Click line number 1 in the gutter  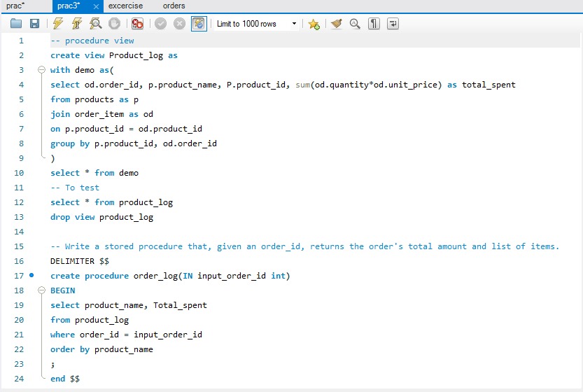click(x=21, y=41)
